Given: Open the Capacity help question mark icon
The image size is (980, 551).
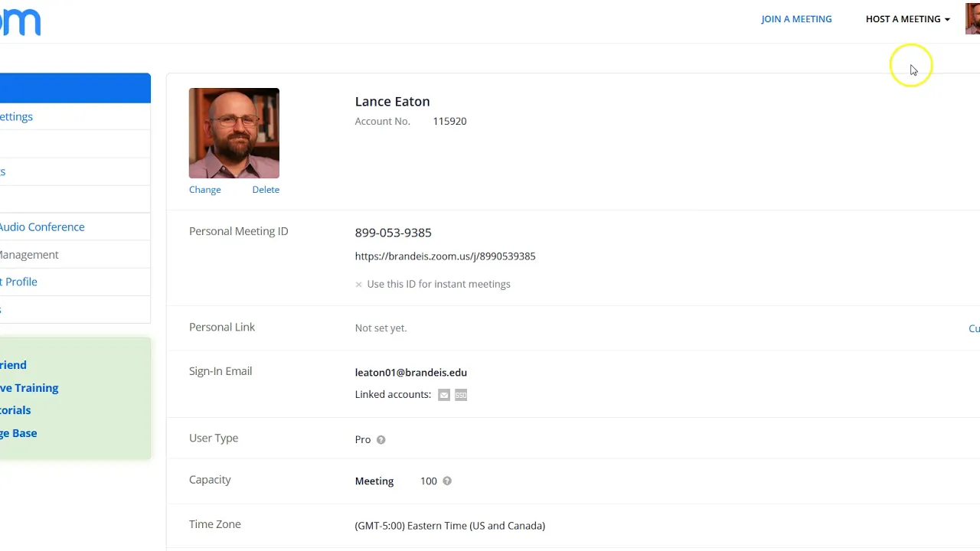Looking at the screenshot, I should (447, 481).
